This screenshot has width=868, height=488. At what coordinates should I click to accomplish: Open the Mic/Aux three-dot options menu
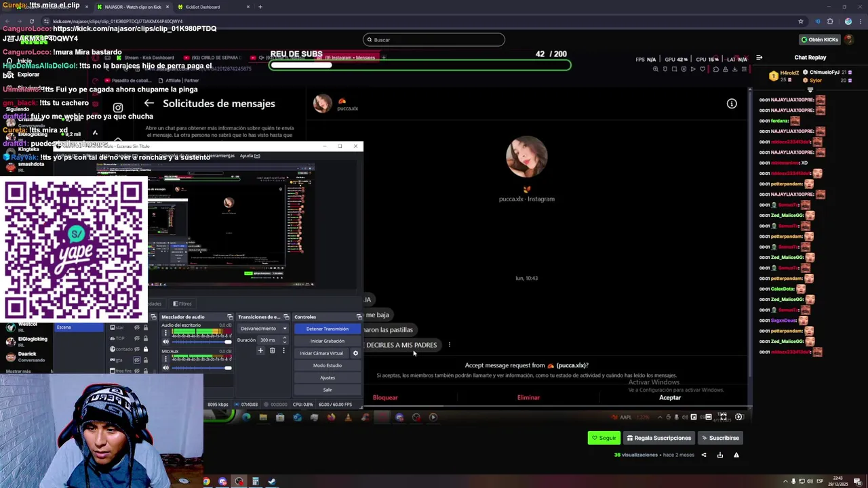click(165, 359)
